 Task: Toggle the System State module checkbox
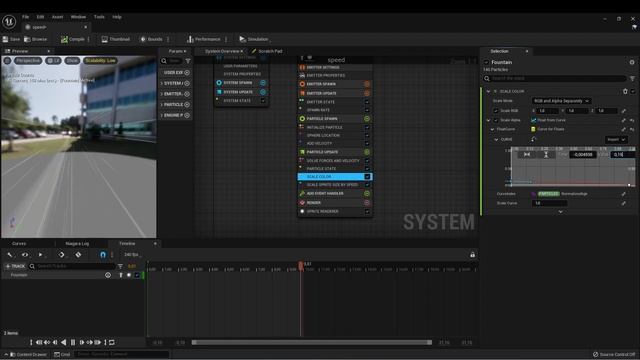[x=263, y=101]
